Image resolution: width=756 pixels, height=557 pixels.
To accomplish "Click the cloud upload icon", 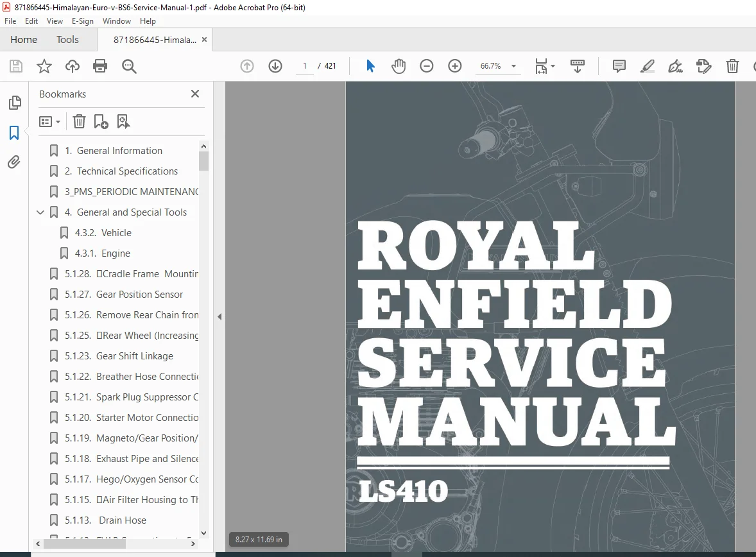I will coord(73,66).
